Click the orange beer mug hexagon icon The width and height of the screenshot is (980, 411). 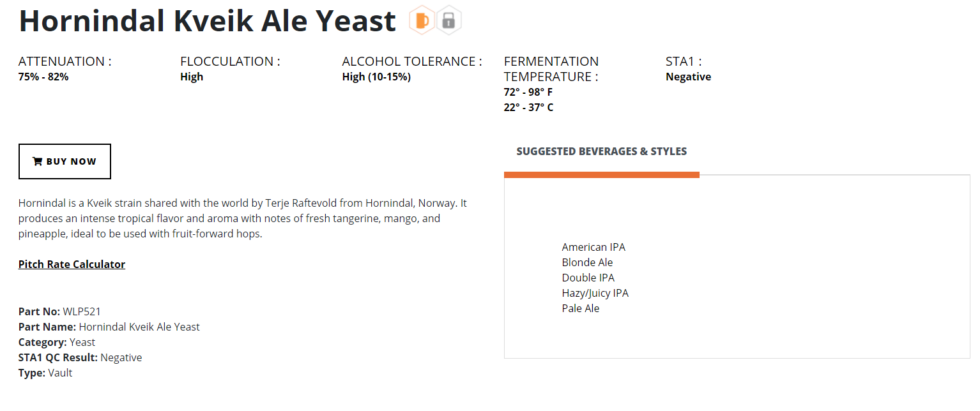click(422, 20)
